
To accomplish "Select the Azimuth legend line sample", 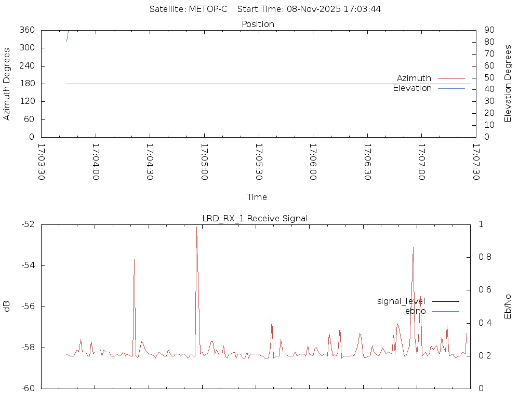I will [451, 78].
